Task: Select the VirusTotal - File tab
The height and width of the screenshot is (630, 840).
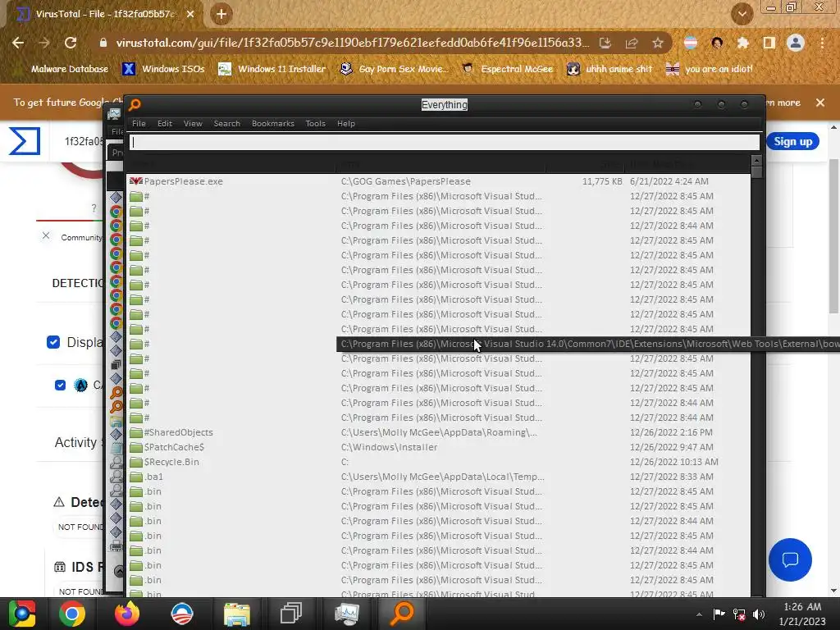Action: pyautogui.click(x=106, y=15)
